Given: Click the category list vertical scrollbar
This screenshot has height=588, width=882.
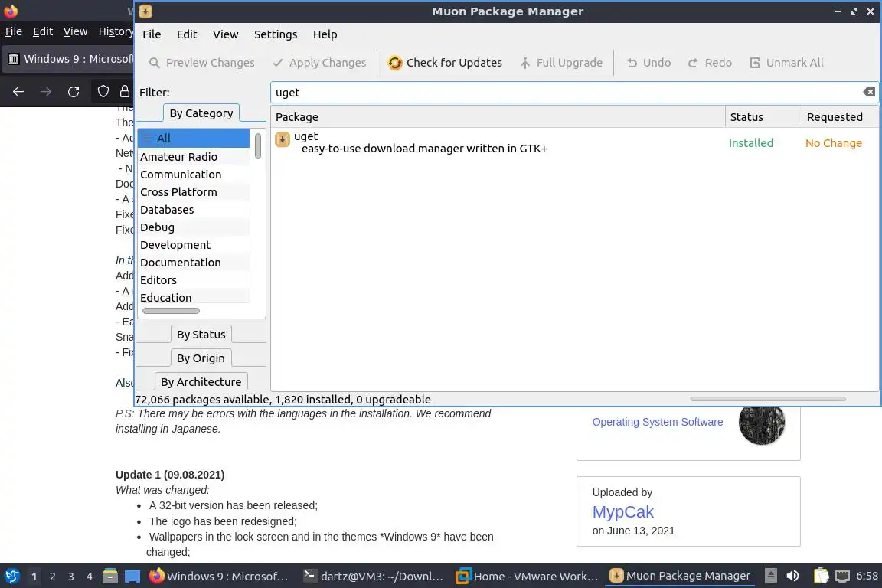Looking at the screenshot, I should point(257,146).
